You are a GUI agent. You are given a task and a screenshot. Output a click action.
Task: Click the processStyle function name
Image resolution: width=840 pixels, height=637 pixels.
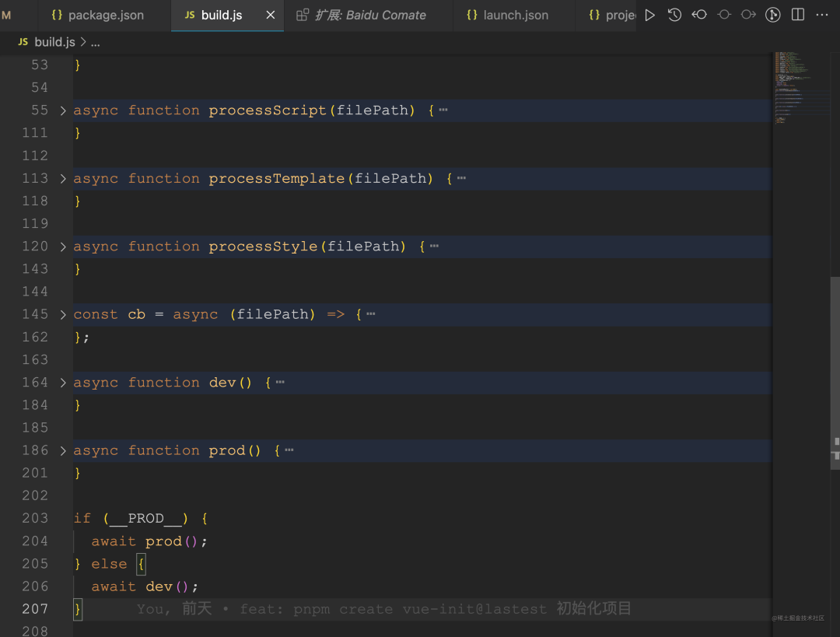[x=263, y=247]
